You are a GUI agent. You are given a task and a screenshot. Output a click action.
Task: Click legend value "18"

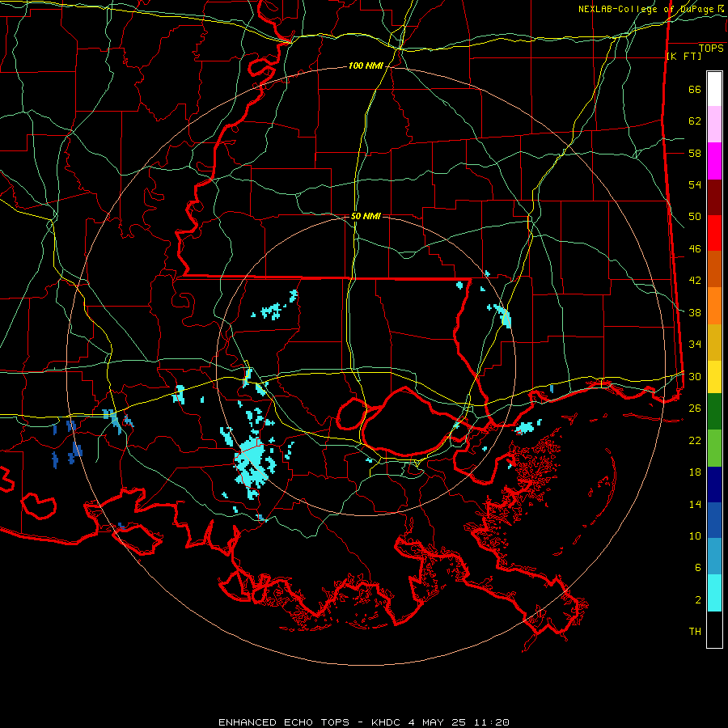click(x=695, y=472)
